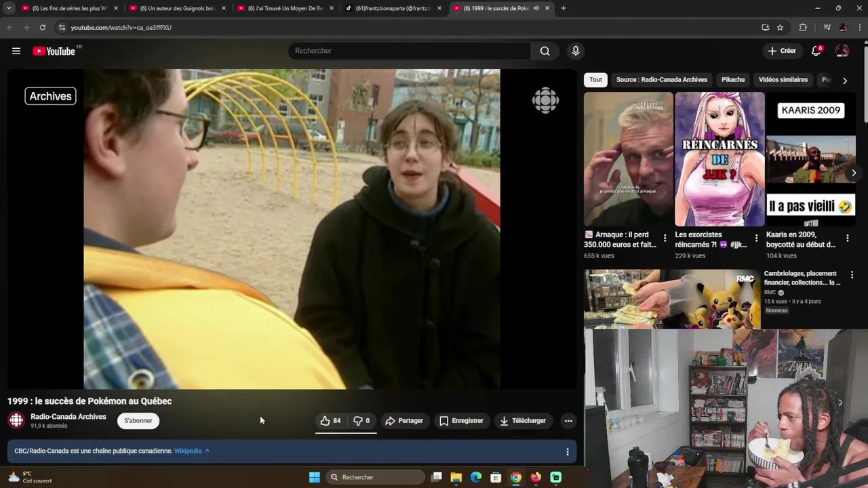Click the RMC channel name
This screenshot has width=868, height=488.
point(770,293)
